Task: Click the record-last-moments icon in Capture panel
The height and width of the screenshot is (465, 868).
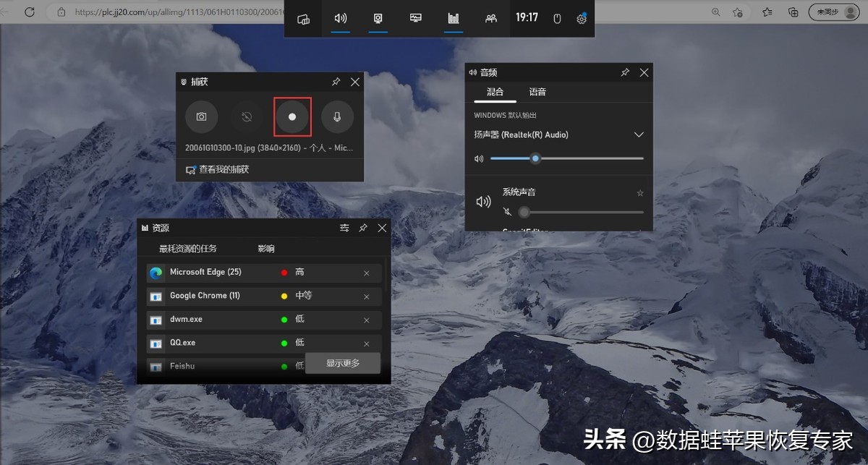Action: (247, 117)
